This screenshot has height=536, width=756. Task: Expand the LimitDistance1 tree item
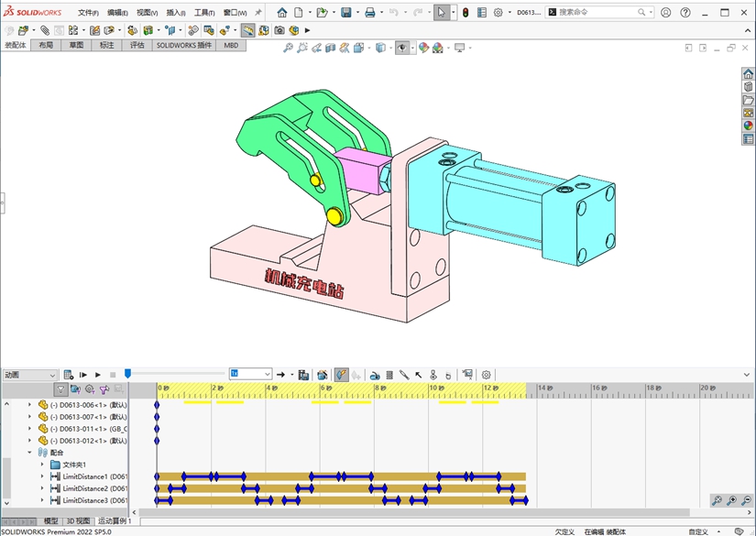click(42, 476)
